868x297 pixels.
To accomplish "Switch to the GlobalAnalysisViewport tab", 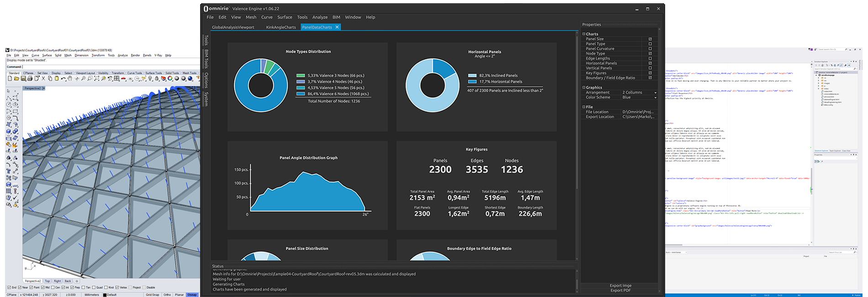I will (233, 27).
